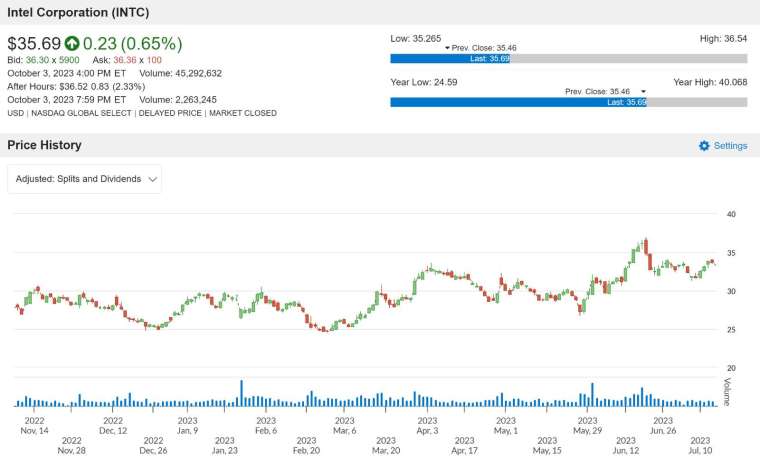
Task: Click the bid price 36.30
Action: 37,60
